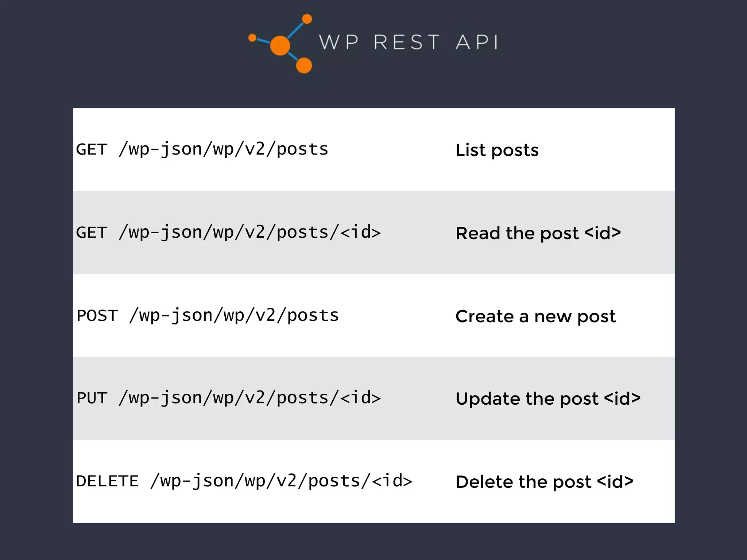Select the GET /wp-json/wp/v2/posts endpoint

(202, 149)
